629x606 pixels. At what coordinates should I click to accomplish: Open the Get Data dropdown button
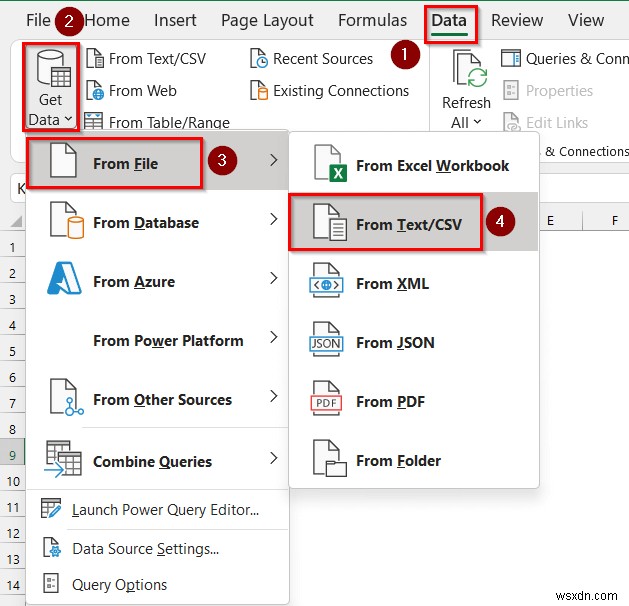coord(51,87)
